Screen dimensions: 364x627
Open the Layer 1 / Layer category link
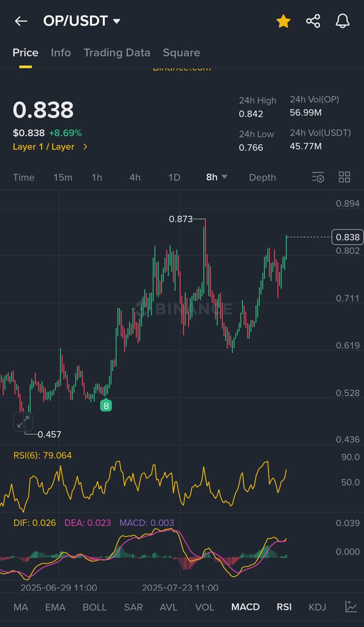coord(50,147)
